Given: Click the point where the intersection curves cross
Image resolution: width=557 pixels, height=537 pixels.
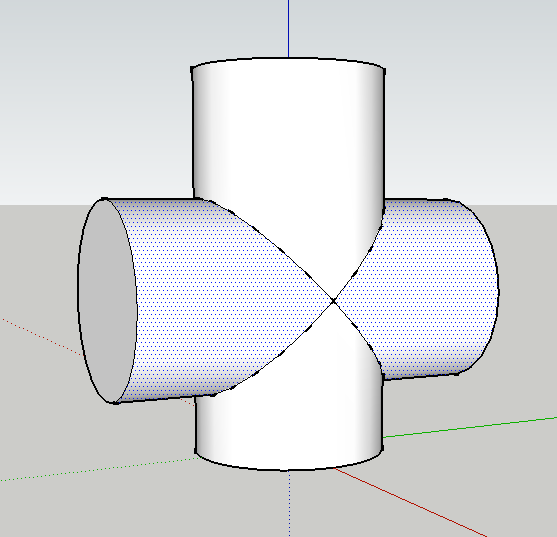Looking at the screenshot, I should point(333,301).
